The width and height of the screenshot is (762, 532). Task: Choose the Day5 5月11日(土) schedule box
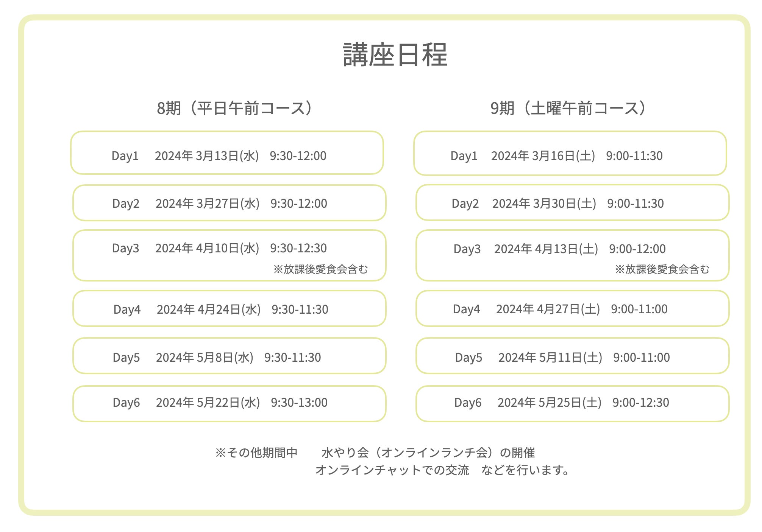click(x=572, y=356)
